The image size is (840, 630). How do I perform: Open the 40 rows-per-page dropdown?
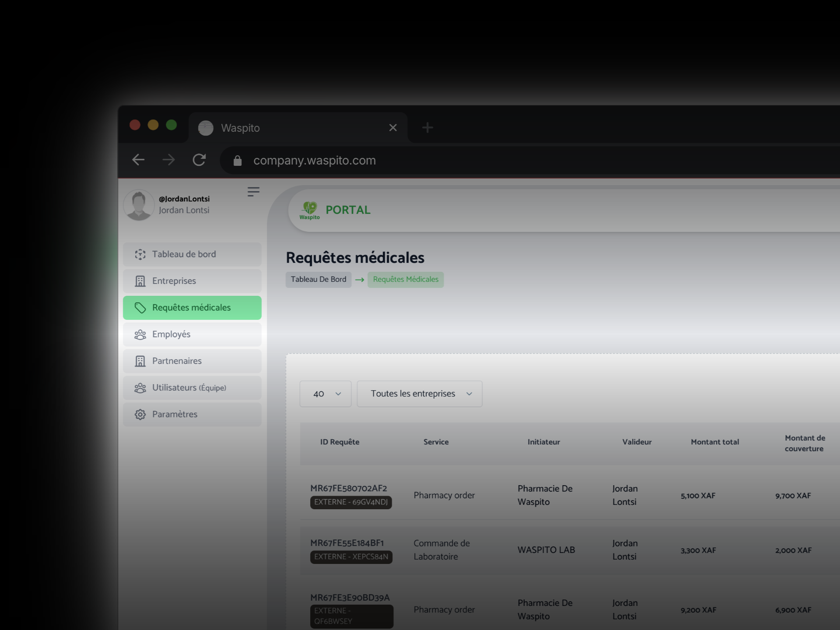pos(325,394)
